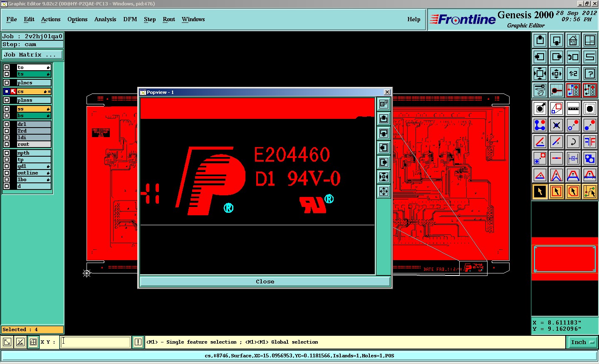
Task: Open the Inch units dropdown
Action: coord(582,342)
